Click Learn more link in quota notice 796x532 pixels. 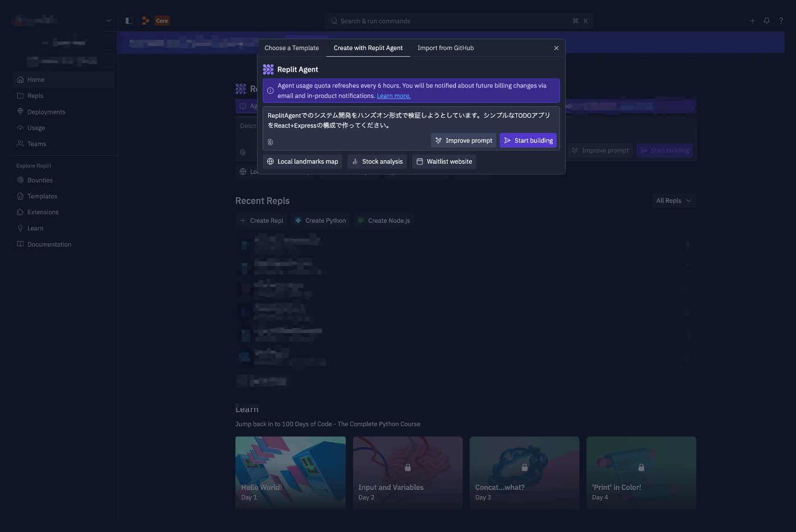(x=393, y=96)
